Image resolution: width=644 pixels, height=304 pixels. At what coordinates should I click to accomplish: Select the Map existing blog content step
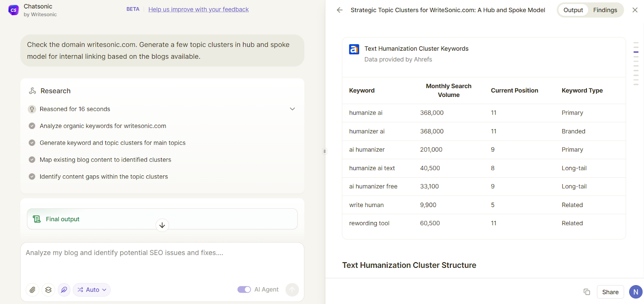click(105, 160)
